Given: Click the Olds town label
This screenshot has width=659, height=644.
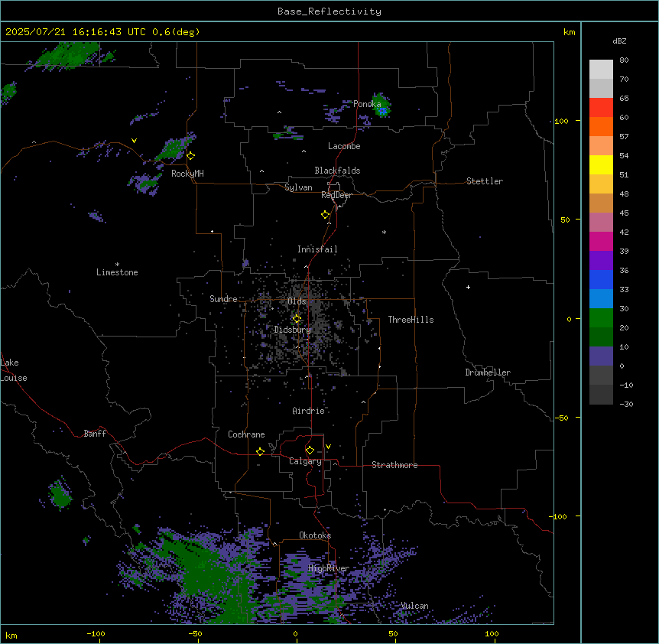Looking at the screenshot, I should pos(297,301).
